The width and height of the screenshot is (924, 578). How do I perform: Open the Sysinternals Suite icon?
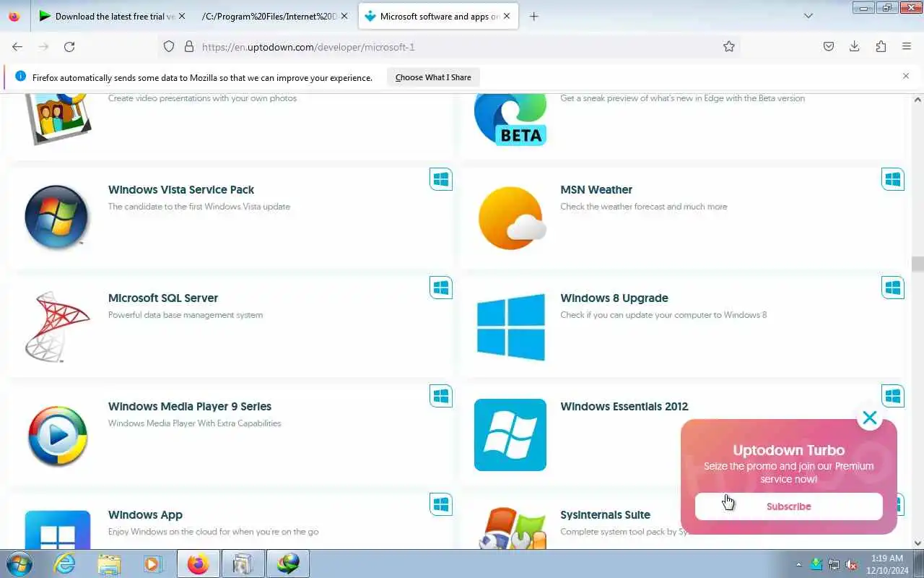pyautogui.click(x=510, y=527)
